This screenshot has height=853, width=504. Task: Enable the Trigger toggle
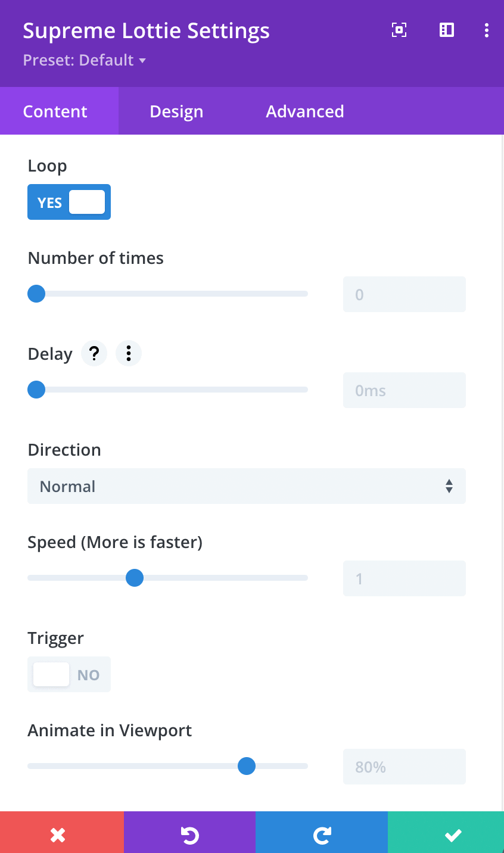point(69,674)
